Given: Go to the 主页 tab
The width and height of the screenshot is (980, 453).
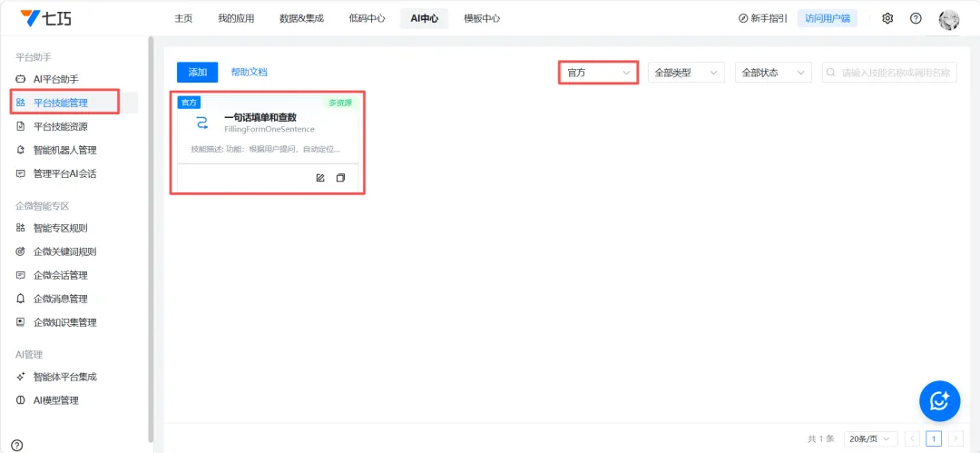Looking at the screenshot, I should [183, 19].
